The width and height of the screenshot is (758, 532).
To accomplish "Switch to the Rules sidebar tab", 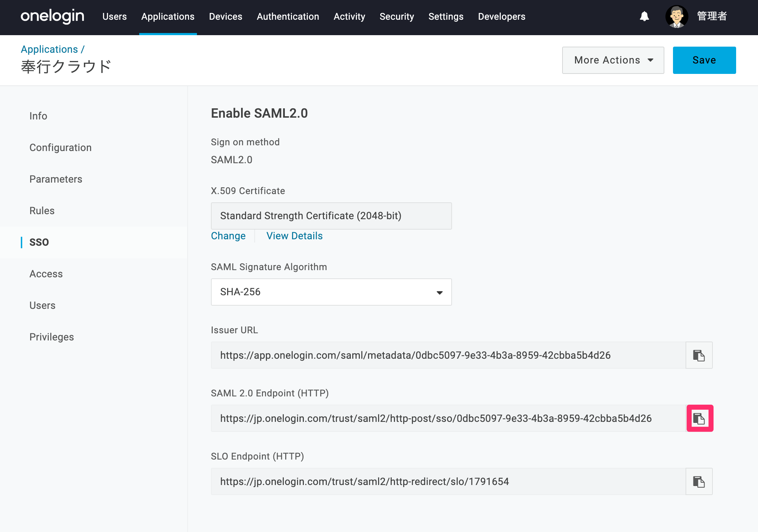I will pos(42,211).
